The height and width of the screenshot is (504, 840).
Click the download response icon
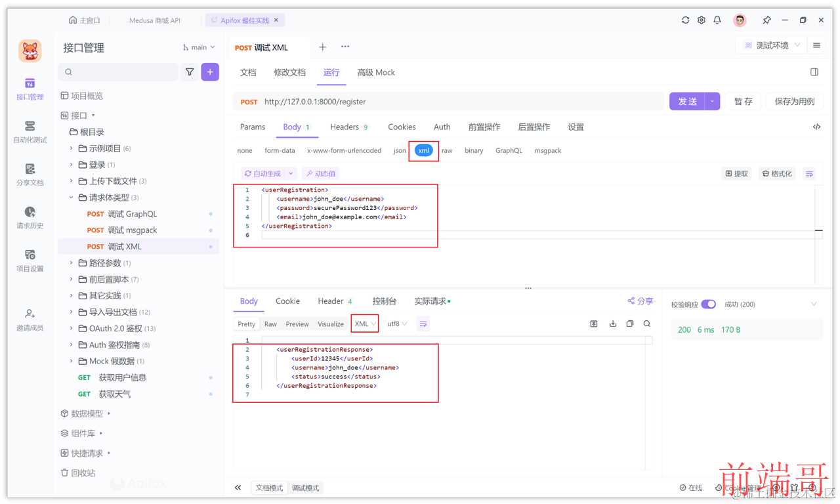(613, 324)
